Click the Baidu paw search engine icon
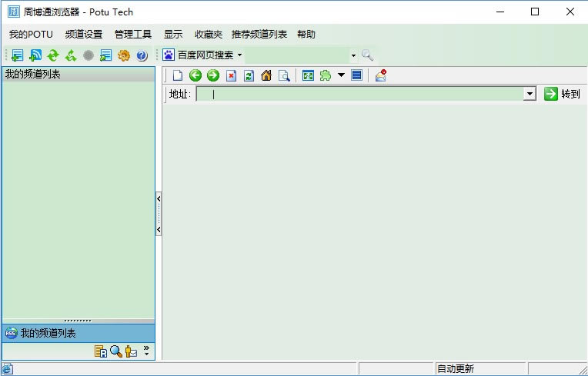588x376 pixels. tap(169, 55)
